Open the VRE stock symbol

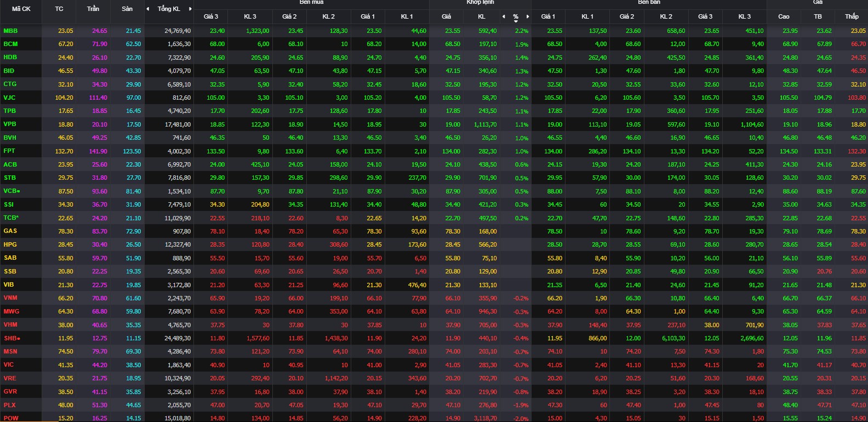10,378
